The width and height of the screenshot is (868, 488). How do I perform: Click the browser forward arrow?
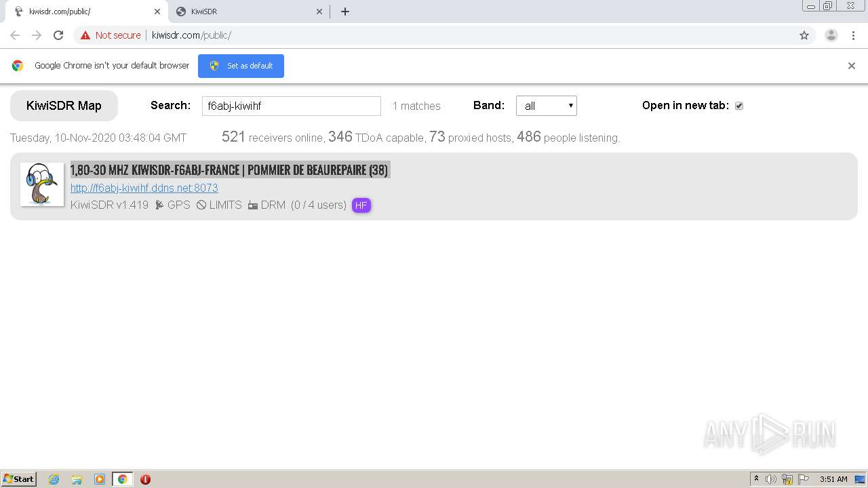click(37, 35)
